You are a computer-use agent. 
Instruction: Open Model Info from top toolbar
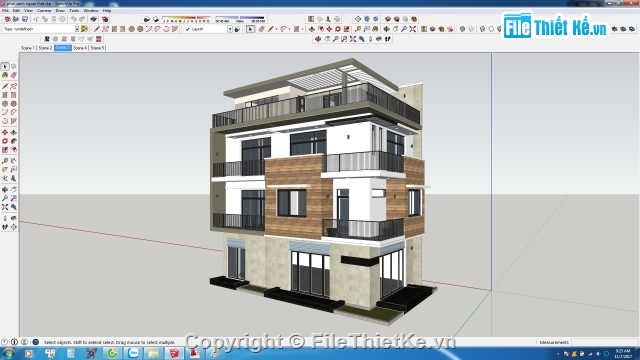point(105,19)
